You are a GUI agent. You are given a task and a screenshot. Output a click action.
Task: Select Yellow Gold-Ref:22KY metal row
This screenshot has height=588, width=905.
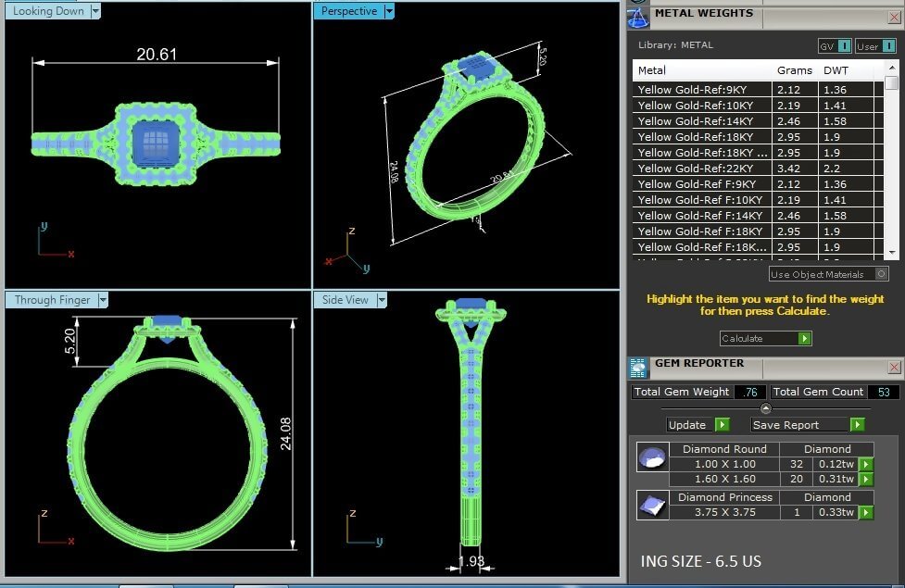[701, 169]
